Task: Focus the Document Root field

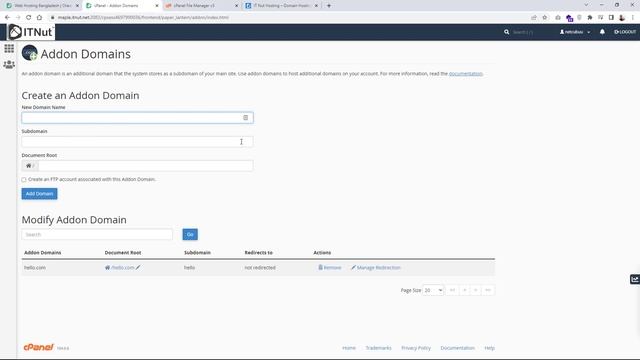Action: coord(145,166)
